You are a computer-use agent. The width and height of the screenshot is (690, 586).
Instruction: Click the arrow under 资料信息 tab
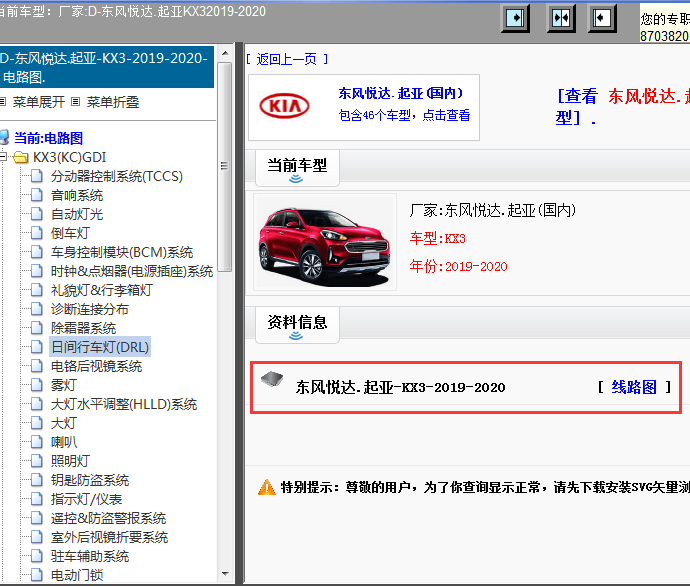(x=296, y=336)
